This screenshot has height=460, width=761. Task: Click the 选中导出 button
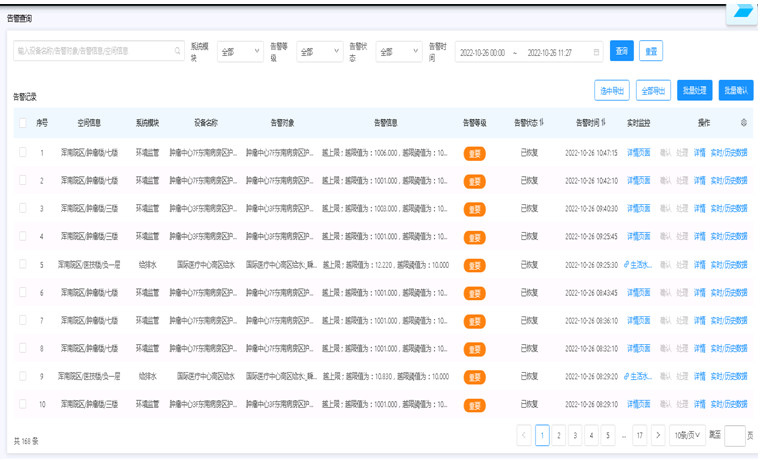[x=612, y=90]
